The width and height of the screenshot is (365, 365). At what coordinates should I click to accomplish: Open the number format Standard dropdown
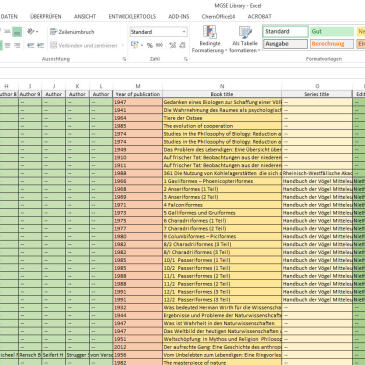pos(184,32)
